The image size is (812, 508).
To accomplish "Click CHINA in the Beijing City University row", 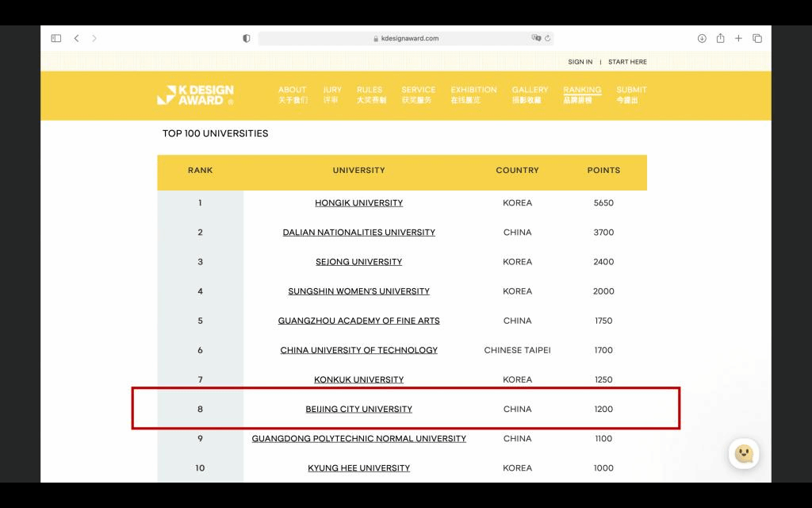I will pos(517,410).
